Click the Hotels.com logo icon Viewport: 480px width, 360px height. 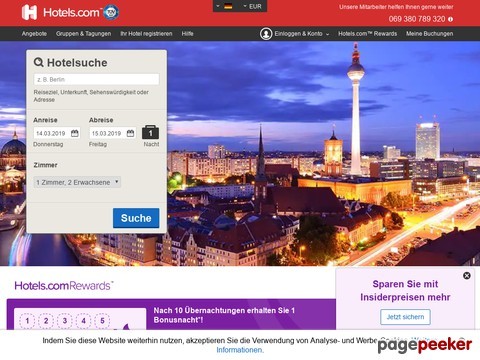pos(29,12)
